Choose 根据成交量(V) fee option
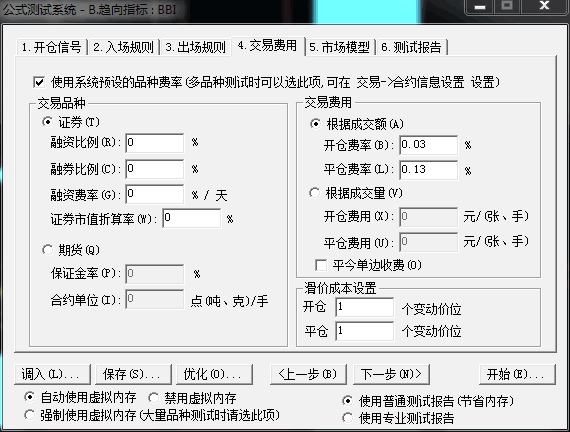This screenshot has height=432, width=570. click(x=314, y=193)
